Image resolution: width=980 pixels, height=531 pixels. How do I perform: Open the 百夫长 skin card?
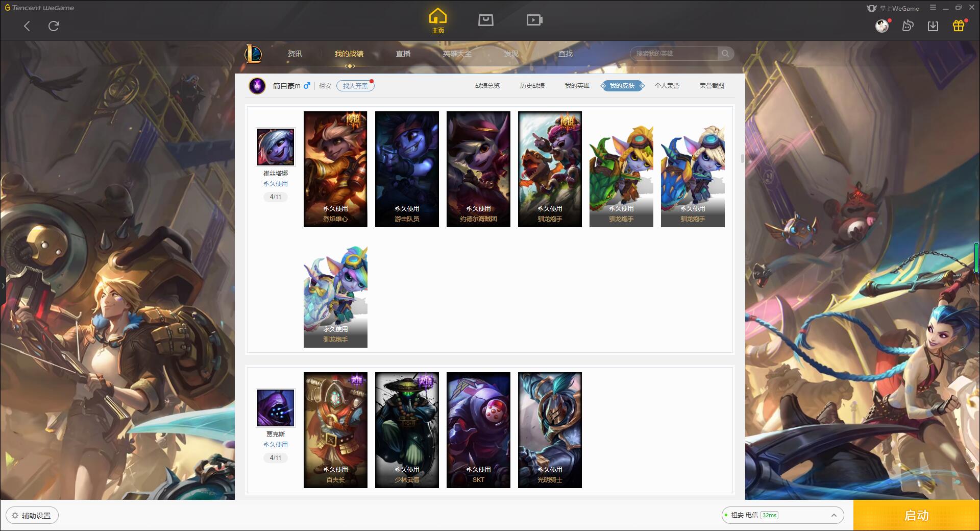coord(335,430)
